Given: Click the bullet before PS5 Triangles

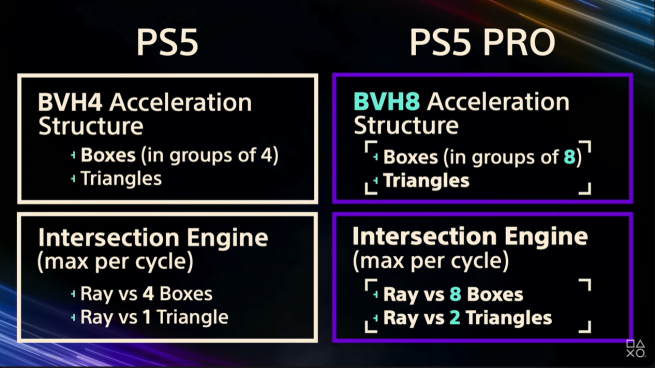Looking at the screenshot, I should [x=73, y=179].
